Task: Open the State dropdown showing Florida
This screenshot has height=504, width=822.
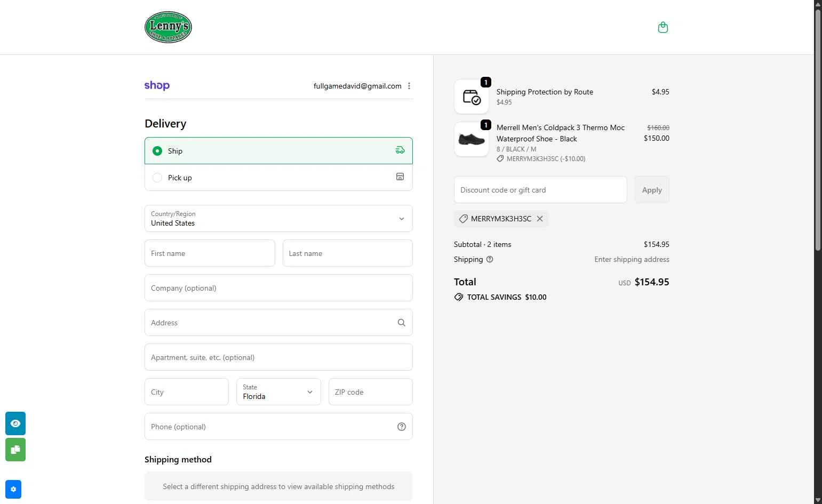Action: pyautogui.click(x=278, y=392)
